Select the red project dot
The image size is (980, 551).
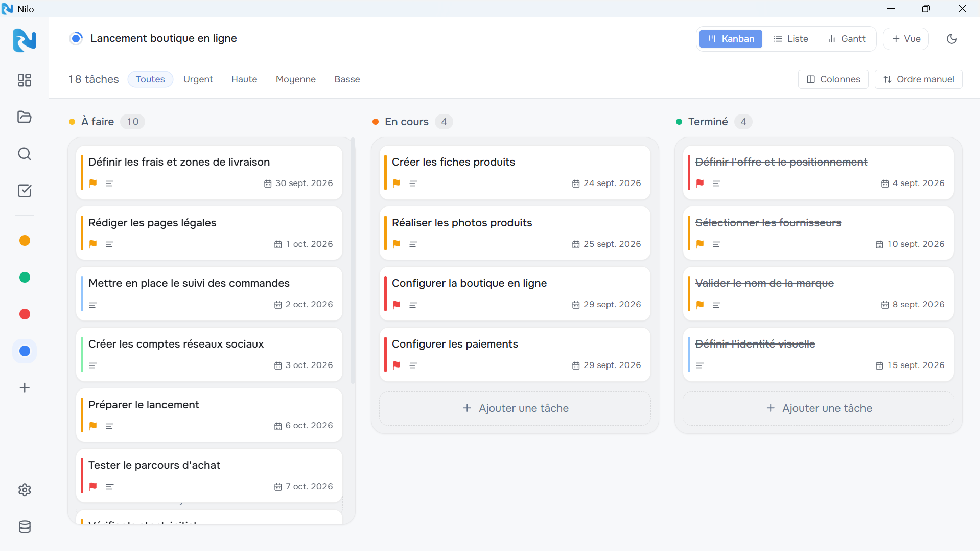point(25,314)
